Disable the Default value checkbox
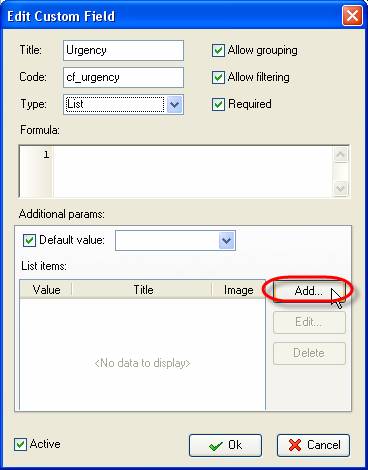The width and height of the screenshot is (368, 470). pyautogui.click(x=29, y=240)
